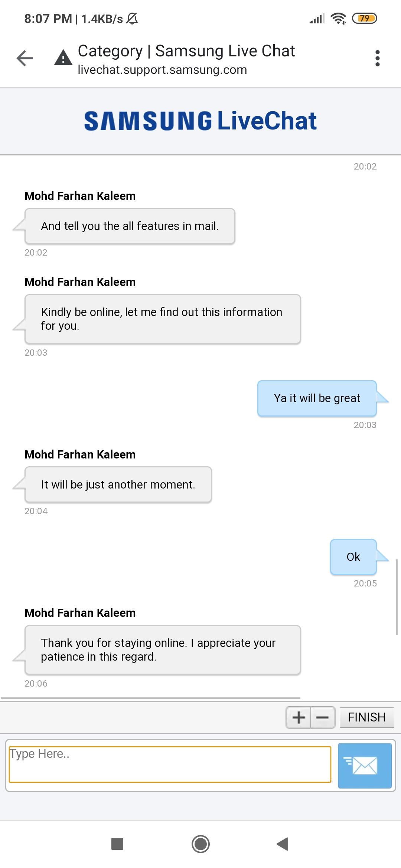Decrease chat font size with minus button
Screen dimensions: 401x868
(322, 717)
